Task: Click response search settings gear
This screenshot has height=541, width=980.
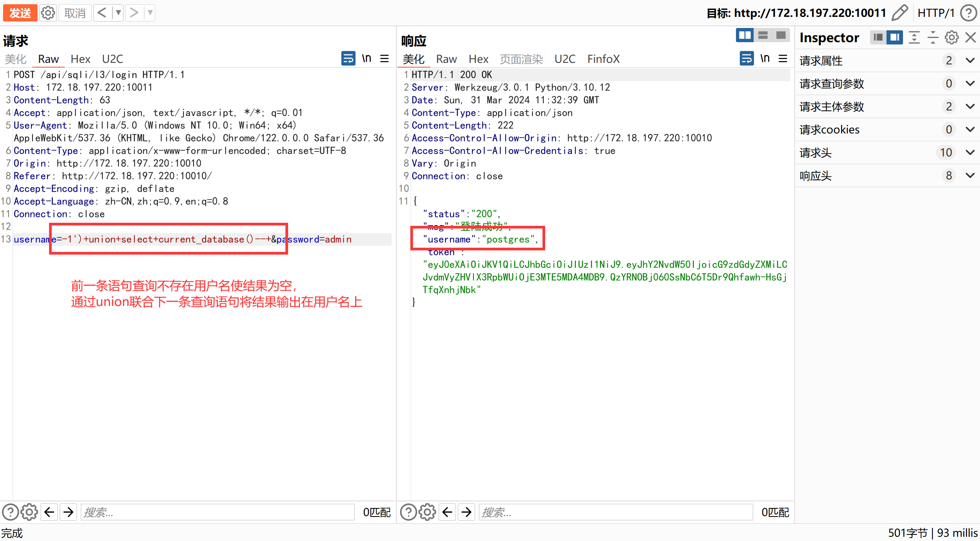Action: [x=427, y=512]
